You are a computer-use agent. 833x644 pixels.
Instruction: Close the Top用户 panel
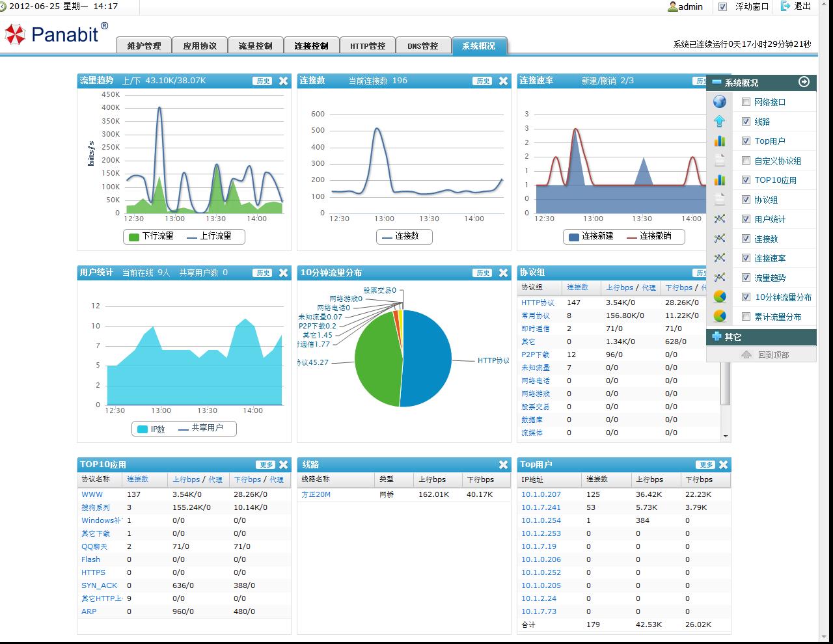(x=723, y=465)
